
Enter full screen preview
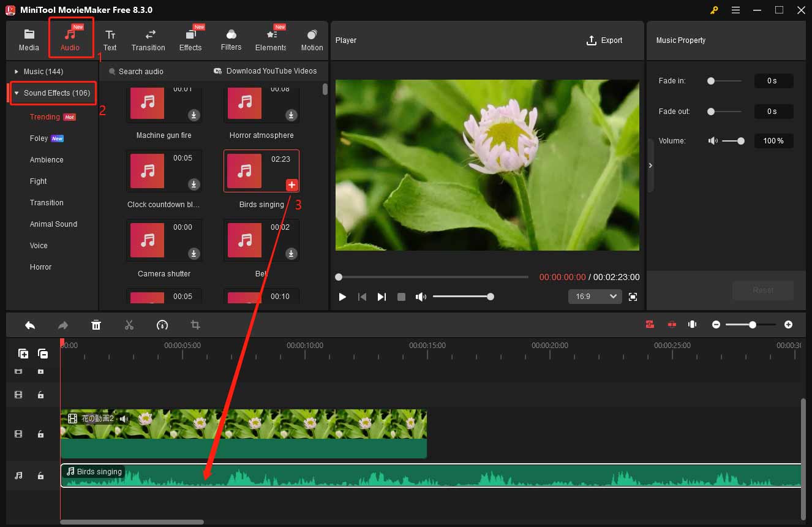coord(633,297)
